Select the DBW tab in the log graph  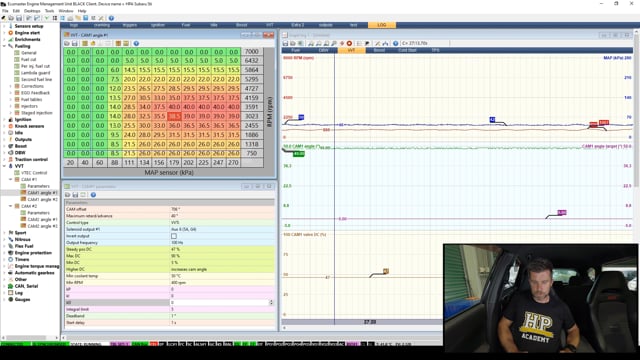[x=323, y=50]
